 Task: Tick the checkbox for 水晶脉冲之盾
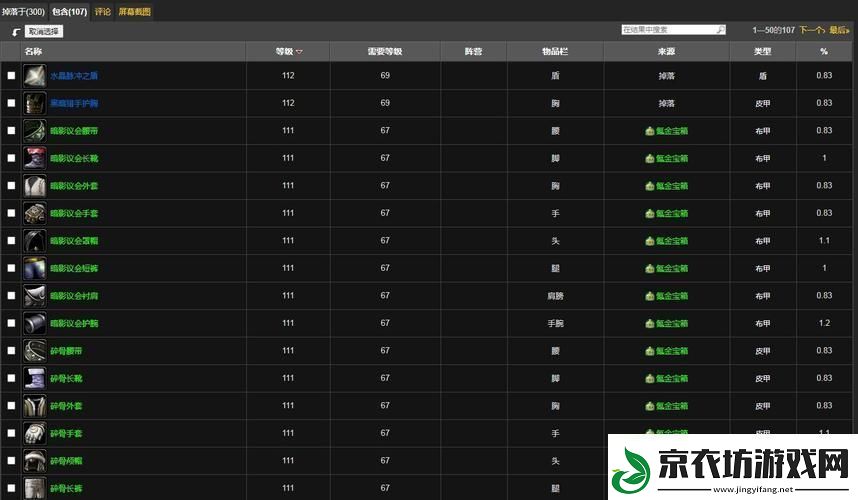pos(11,75)
